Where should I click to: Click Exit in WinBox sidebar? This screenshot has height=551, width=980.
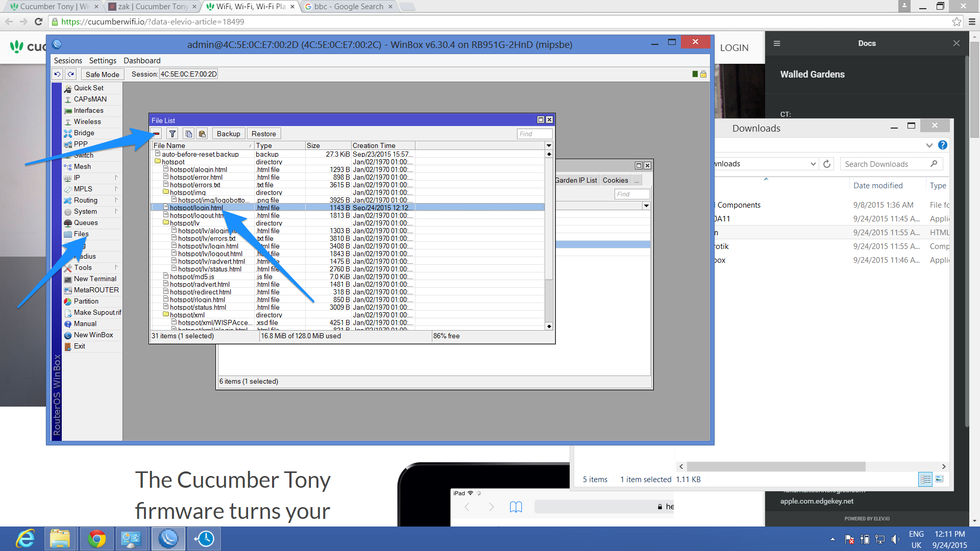(79, 346)
